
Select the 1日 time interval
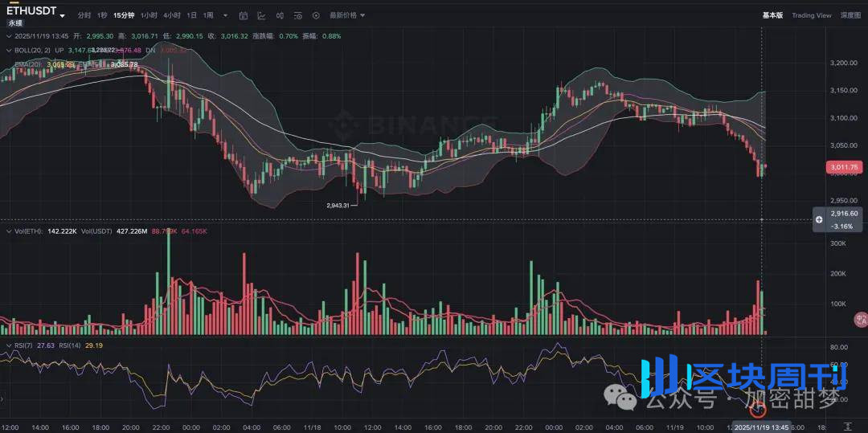point(191,15)
